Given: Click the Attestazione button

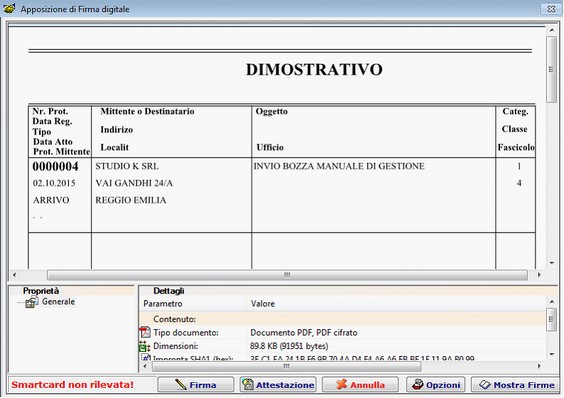Looking at the screenshot, I should pyautogui.click(x=278, y=385).
